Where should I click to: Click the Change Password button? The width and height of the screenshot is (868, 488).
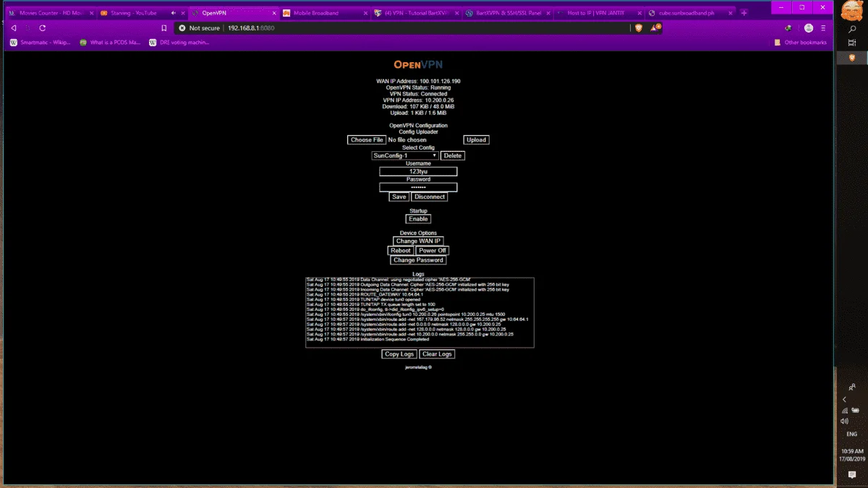(418, 260)
